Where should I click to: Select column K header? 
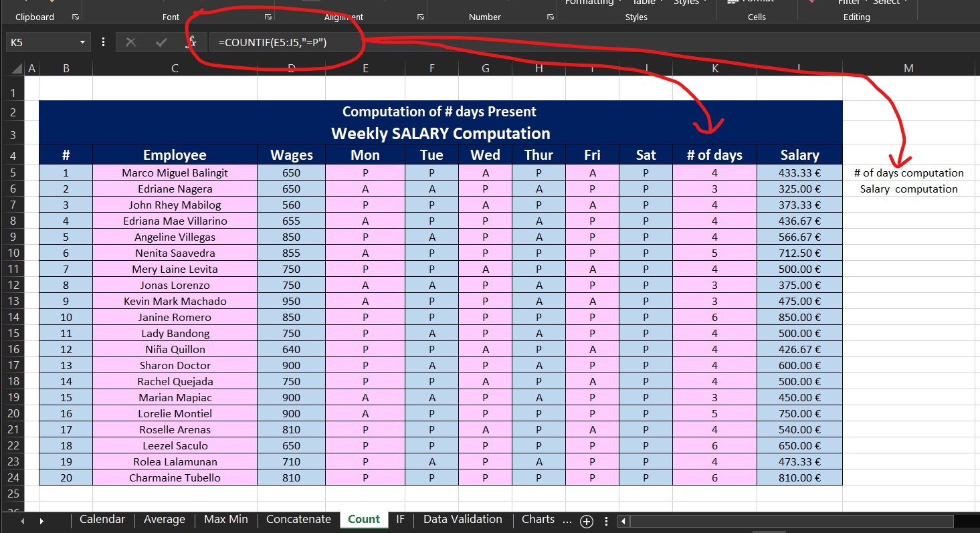(x=715, y=68)
